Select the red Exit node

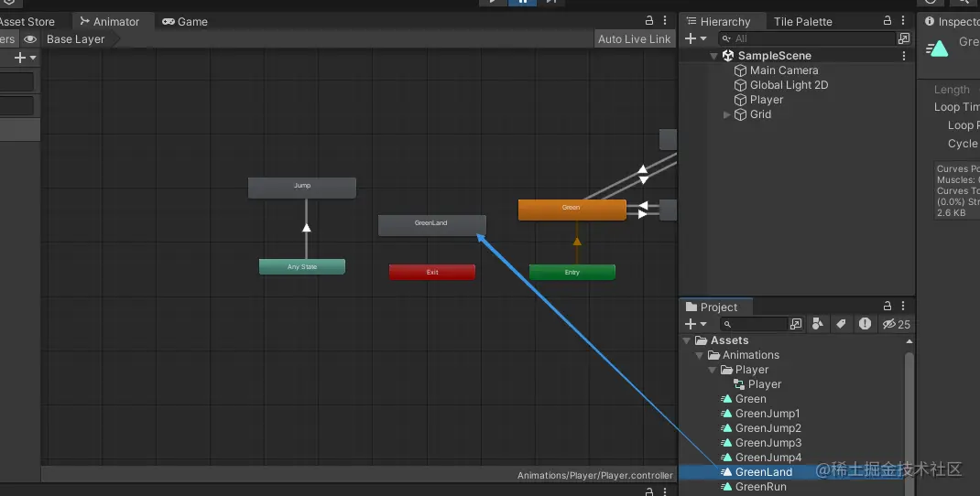point(432,272)
